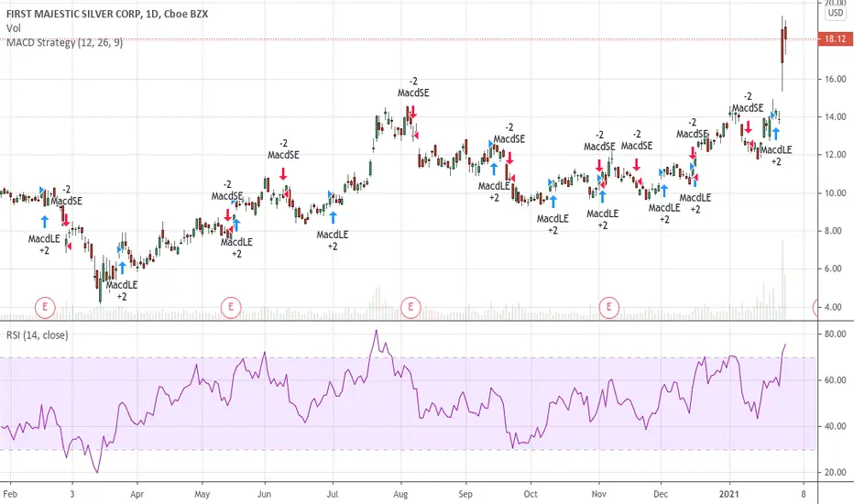Click the 6.00 price axis label
The width and height of the screenshot is (854, 504).
tap(835, 268)
